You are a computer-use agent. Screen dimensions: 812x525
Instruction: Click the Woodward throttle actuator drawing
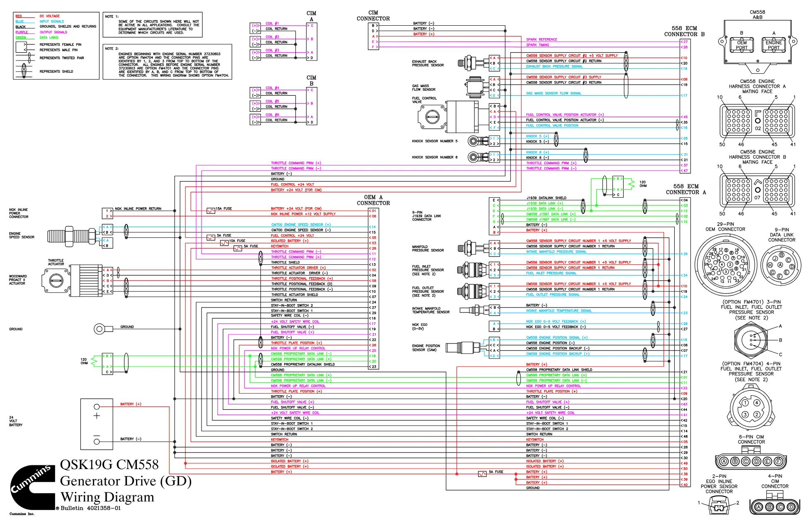[x=72, y=281]
